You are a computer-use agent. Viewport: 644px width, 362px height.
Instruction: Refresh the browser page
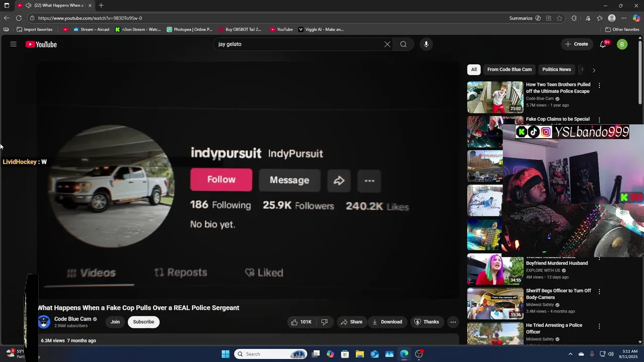point(19,18)
